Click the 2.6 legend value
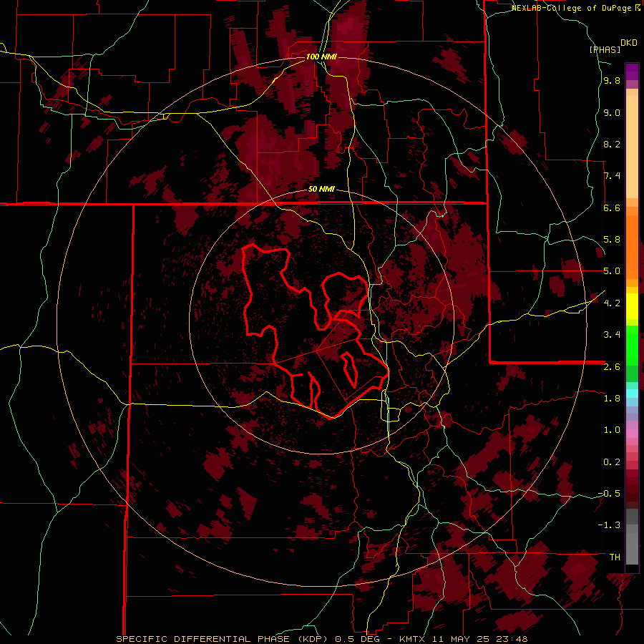Image resolution: width=644 pixels, height=644 pixels. [612, 366]
